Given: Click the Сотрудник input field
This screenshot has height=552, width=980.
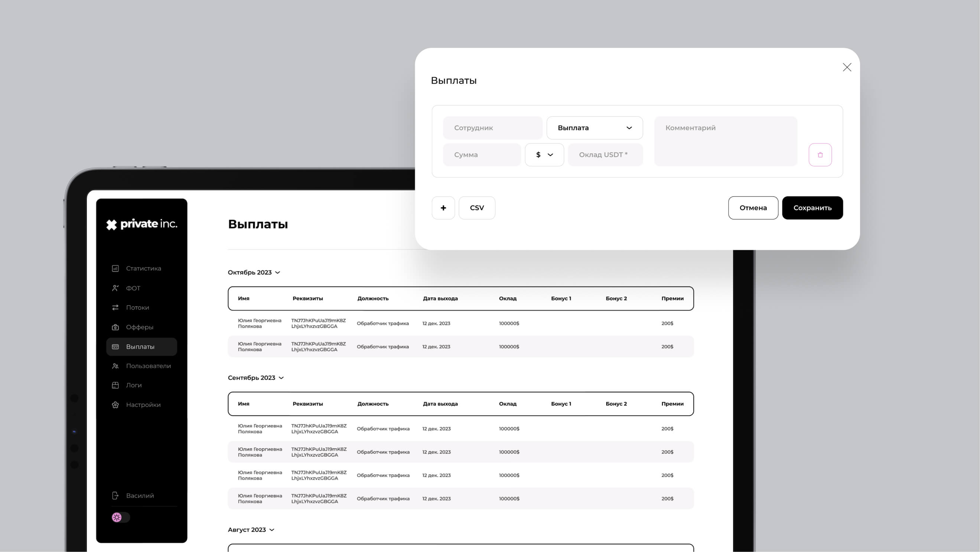Looking at the screenshot, I should tap(492, 128).
